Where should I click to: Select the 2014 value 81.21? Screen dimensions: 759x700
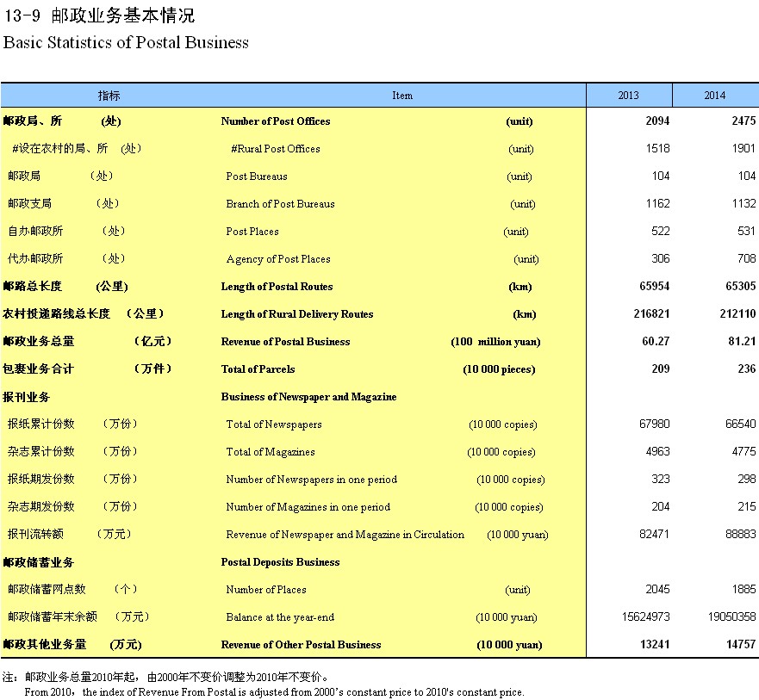[x=741, y=342]
